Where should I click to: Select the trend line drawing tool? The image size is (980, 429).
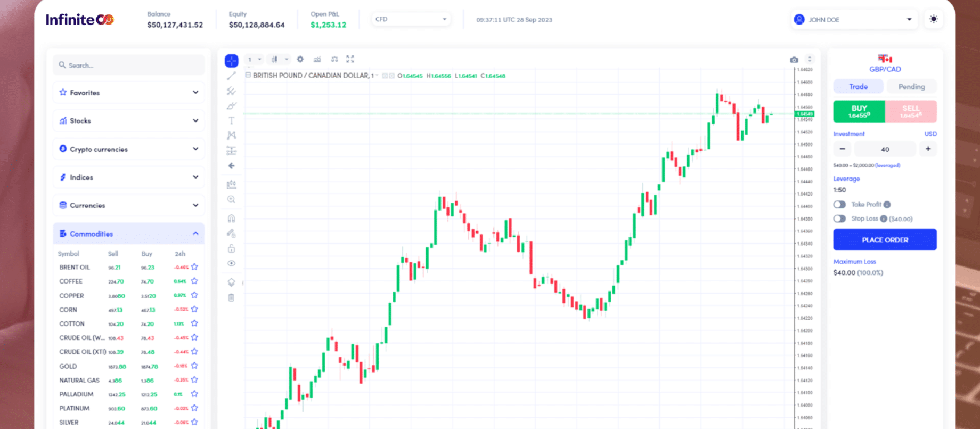point(231,76)
